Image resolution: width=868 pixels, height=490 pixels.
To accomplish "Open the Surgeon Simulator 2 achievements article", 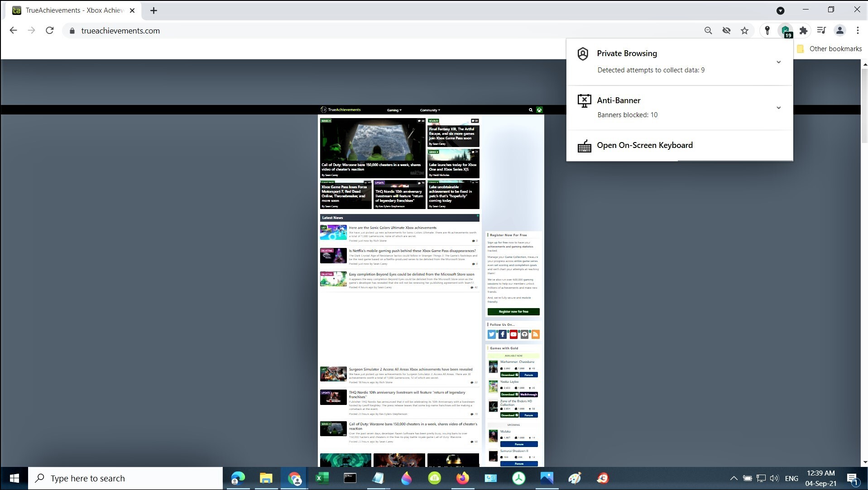I will click(411, 369).
